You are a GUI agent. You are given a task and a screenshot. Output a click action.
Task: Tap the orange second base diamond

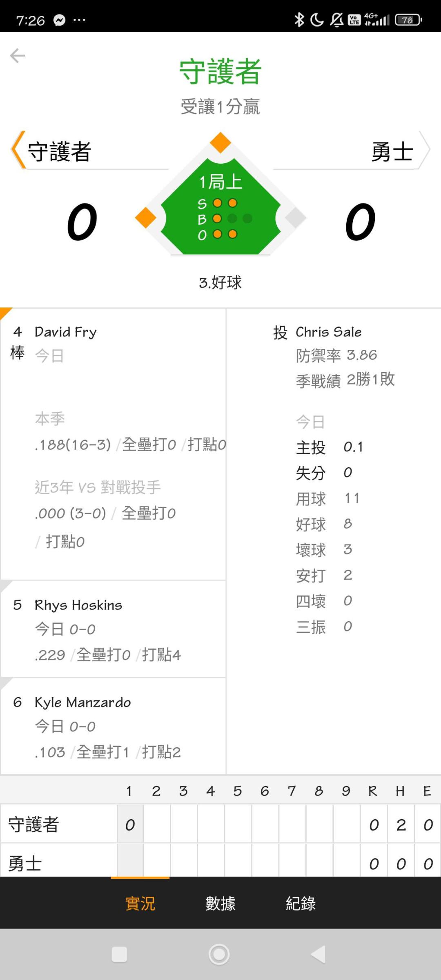[220, 143]
